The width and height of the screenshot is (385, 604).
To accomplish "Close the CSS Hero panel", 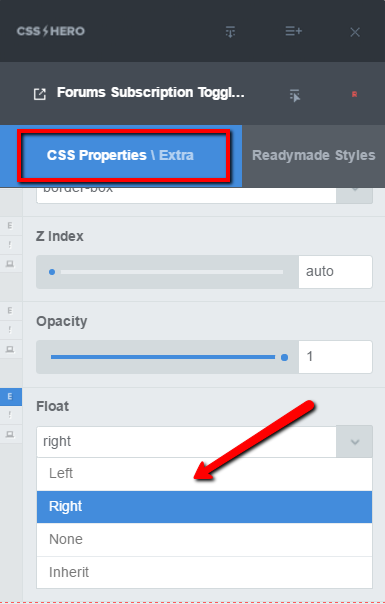I will click(355, 32).
